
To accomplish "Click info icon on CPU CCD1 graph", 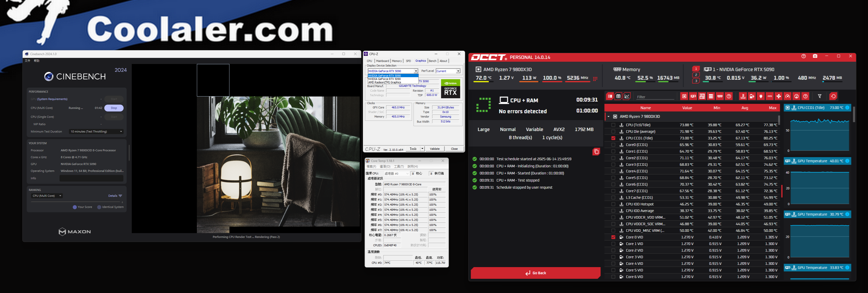I will [847, 108].
